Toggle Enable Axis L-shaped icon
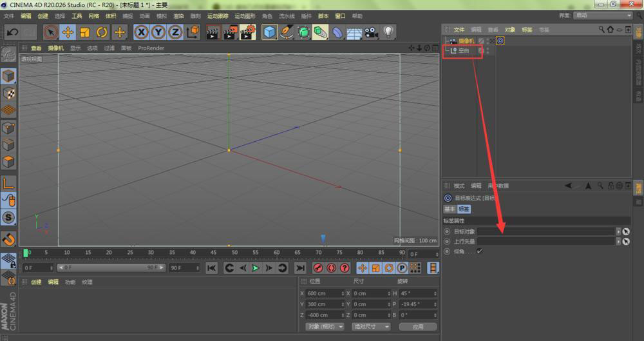644x341 pixels. (x=8, y=184)
